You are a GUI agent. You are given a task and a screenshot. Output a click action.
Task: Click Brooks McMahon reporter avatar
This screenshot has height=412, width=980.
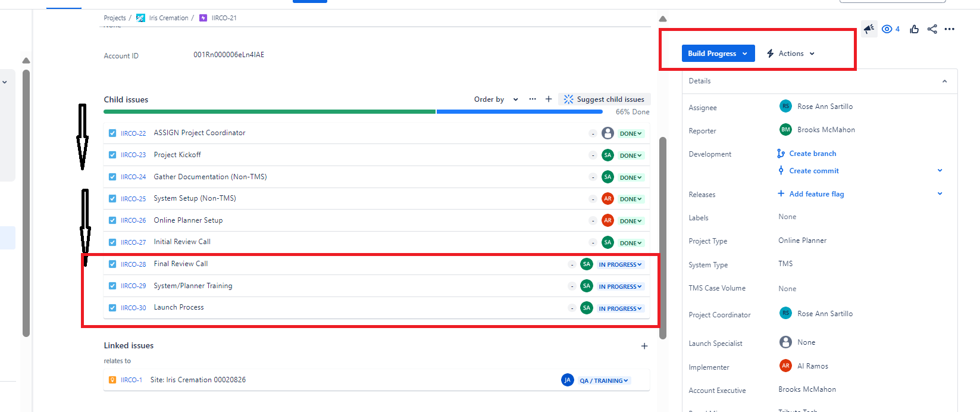pos(785,129)
